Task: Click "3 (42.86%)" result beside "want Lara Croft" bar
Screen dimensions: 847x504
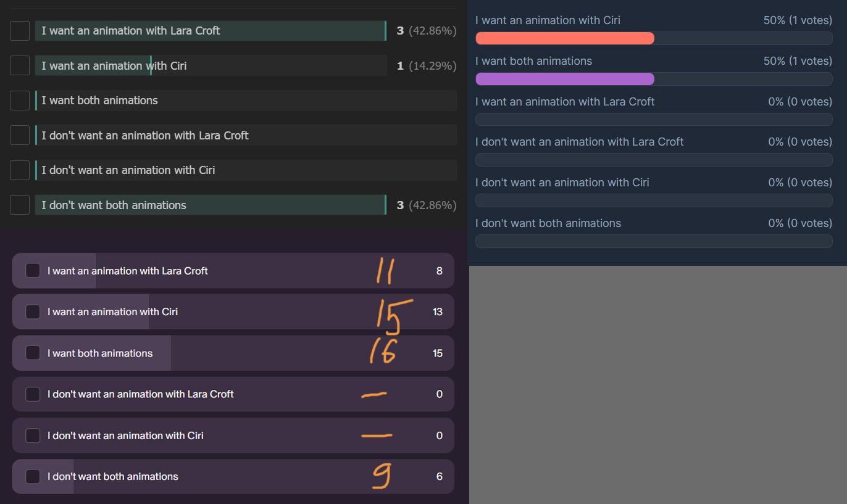Action: tap(427, 31)
